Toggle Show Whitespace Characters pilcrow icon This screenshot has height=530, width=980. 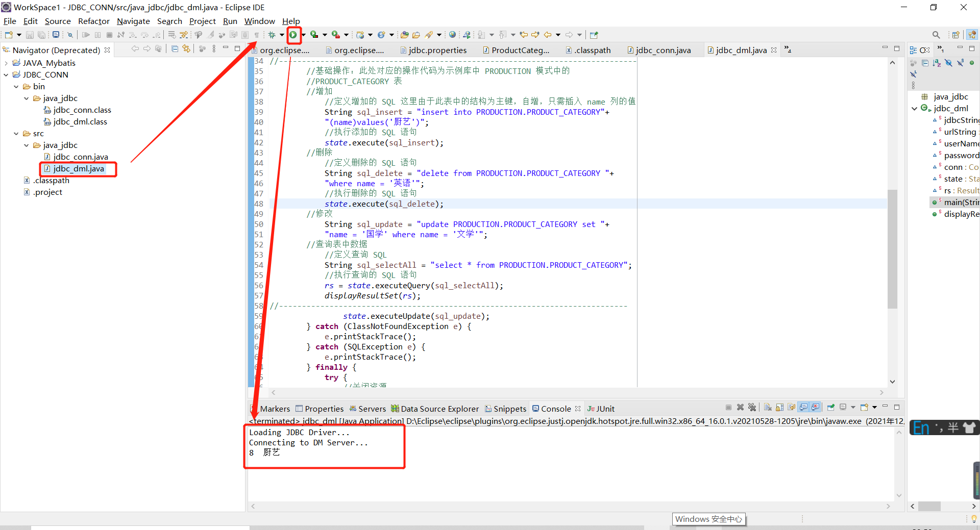click(x=256, y=35)
